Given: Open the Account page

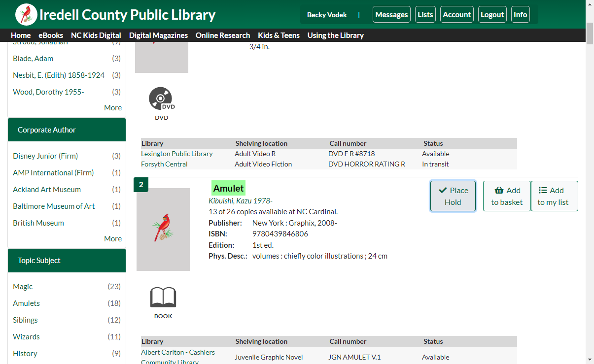Looking at the screenshot, I should pyautogui.click(x=457, y=14).
